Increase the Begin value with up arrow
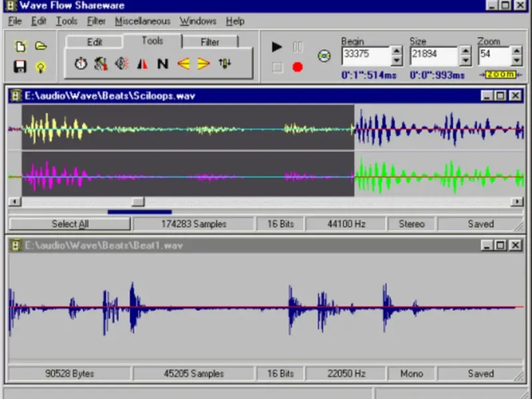Image resolution: width=532 pixels, height=399 pixels. coord(396,51)
